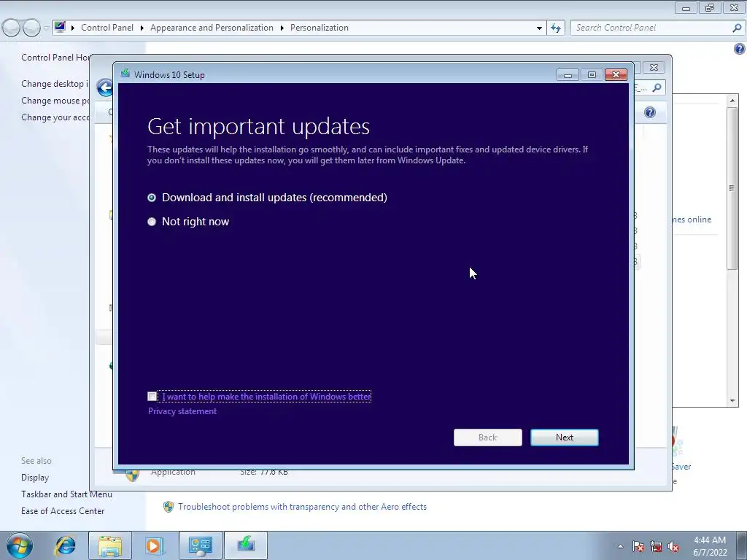
Task: Click the shield icon beside Troubleshoot link
Action: (x=169, y=507)
